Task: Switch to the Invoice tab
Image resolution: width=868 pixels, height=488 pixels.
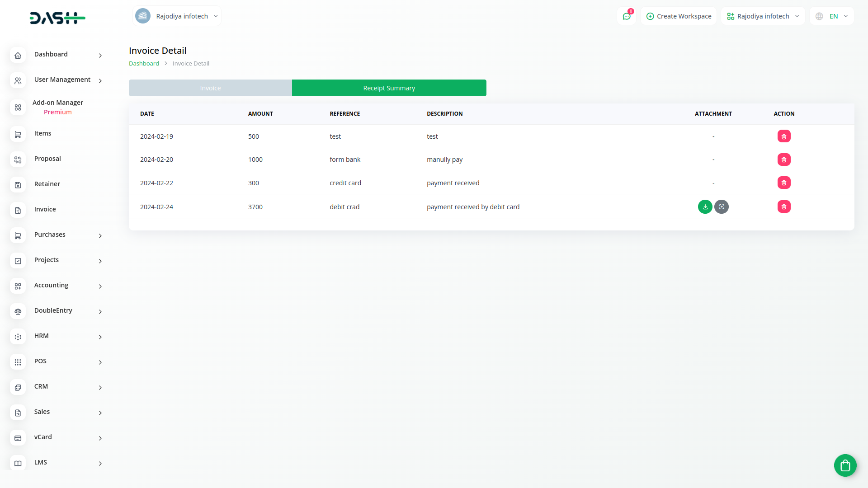Action: click(x=210, y=88)
